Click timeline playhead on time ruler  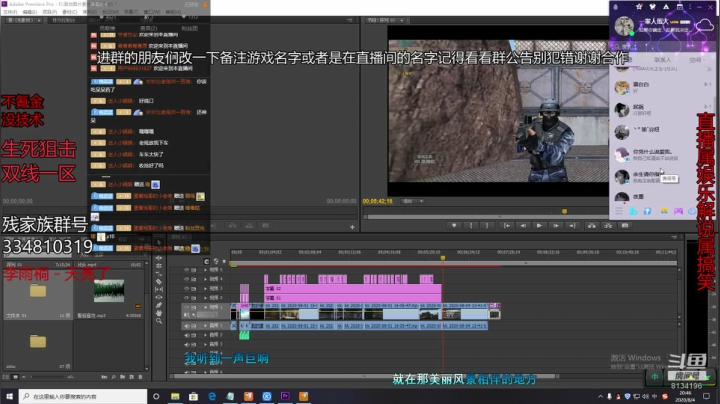point(443,258)
